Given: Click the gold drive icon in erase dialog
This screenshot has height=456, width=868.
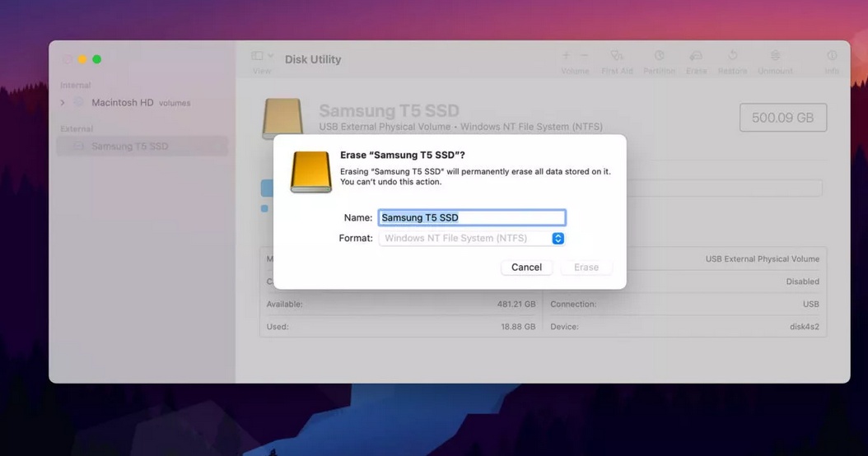Looking at the screenshot, I should (x=310, y=172).
